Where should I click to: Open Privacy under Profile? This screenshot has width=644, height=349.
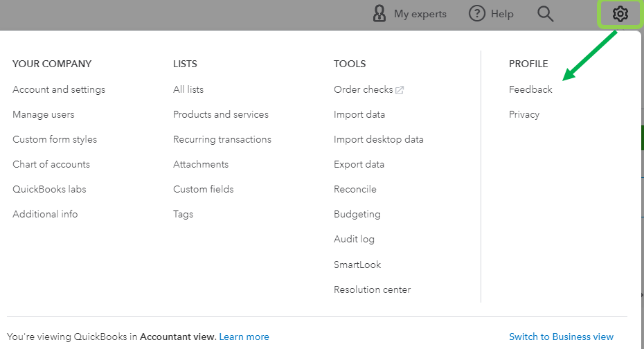pos(524,114)
